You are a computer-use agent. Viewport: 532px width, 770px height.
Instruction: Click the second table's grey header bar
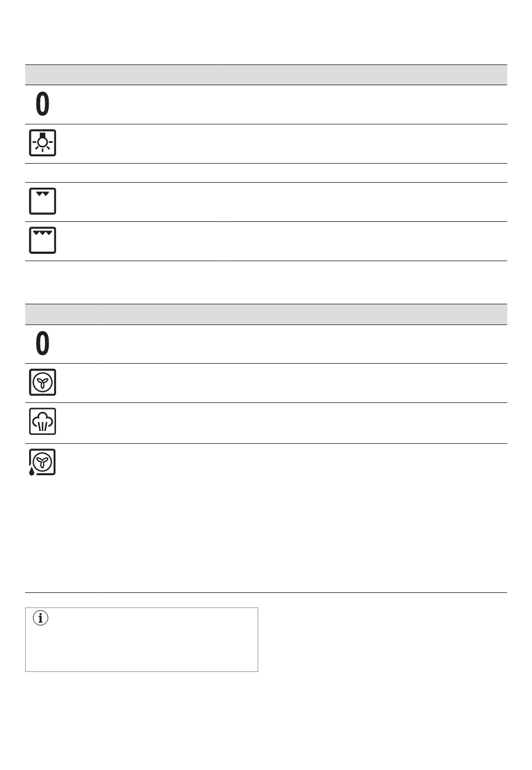[266, 314]
